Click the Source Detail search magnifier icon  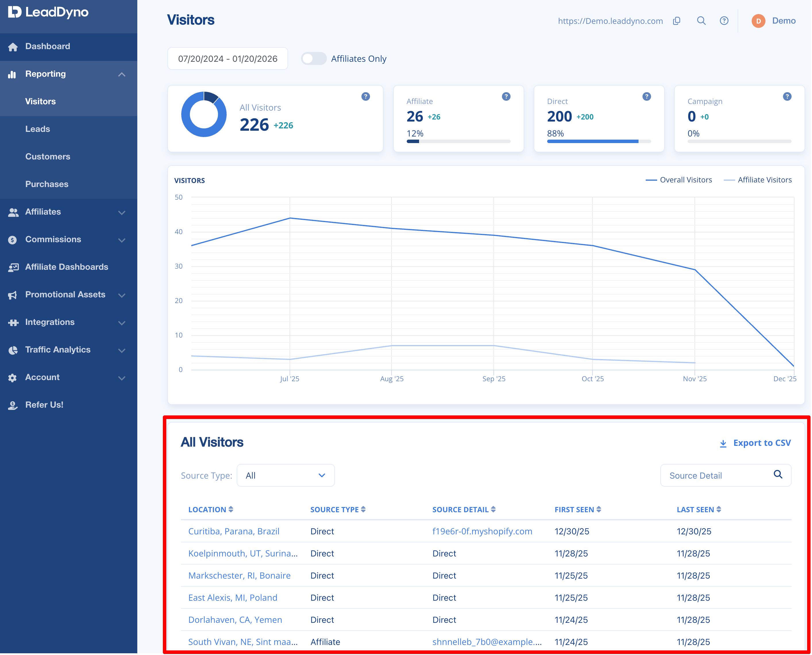click(x=778, y=475)
